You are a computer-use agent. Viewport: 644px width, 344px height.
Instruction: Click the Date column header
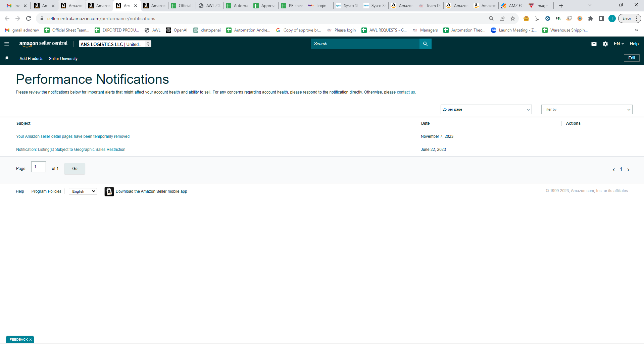(425, 123)
